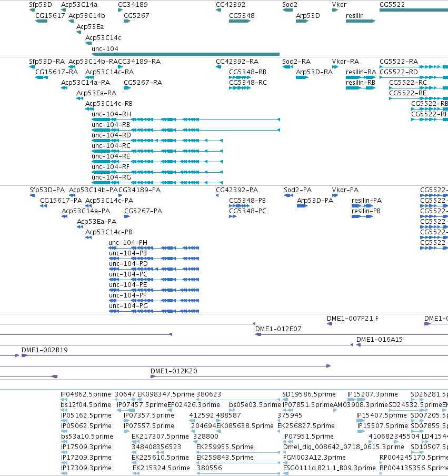Select transcript label unc-104-RE

pyautogui.click(x=111, y=156)
